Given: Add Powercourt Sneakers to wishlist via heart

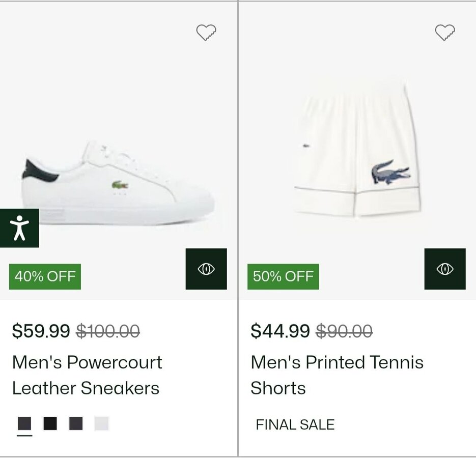Looking at the screenshot, I should (206, 33).
